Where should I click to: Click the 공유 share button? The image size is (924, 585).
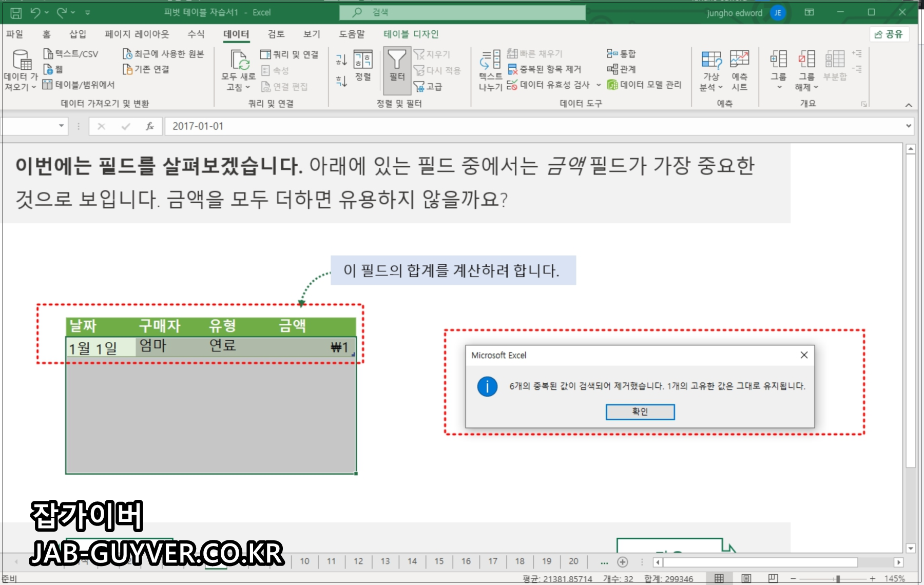click(x=889, y=34)
